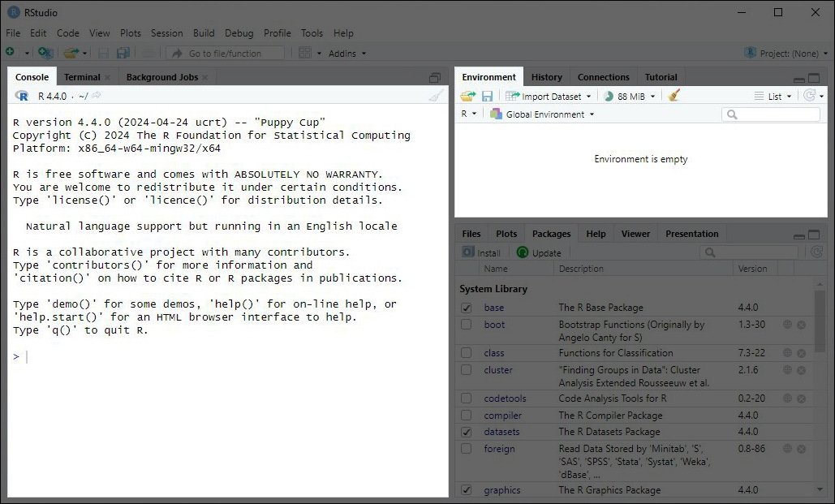This screenshot has height=504, width=835.
Task: Click the clear console broom icon
Action: coord(436,96)
